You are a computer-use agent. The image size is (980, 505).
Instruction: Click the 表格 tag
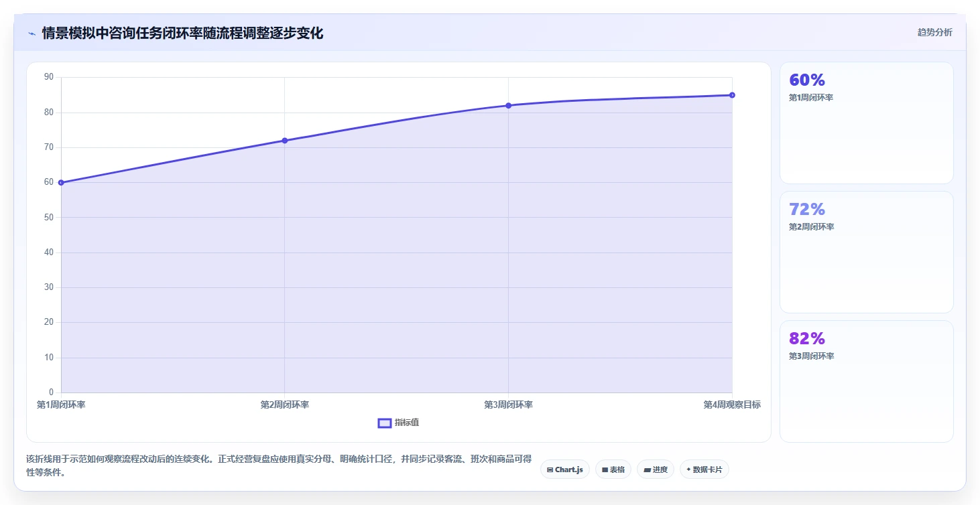[x=613, y=470]
